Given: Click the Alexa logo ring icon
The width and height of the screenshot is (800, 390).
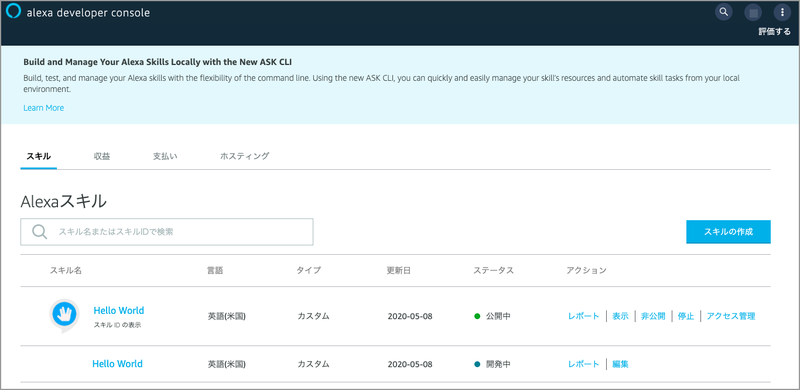Looking at the screenshot, I should coord(13,12).
